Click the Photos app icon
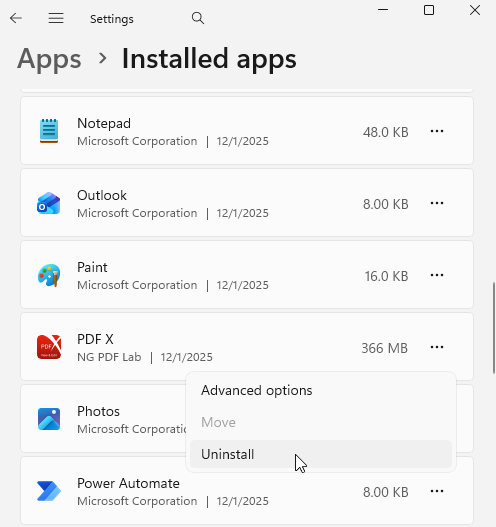This screenshot has width=496, height=527. tap(49, 419)
